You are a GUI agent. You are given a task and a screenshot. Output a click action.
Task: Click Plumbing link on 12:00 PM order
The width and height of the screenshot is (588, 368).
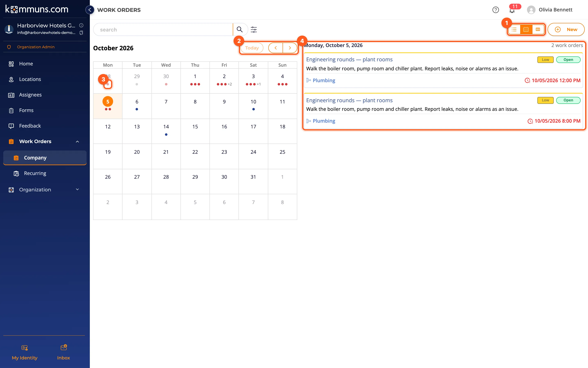[324, 80]
